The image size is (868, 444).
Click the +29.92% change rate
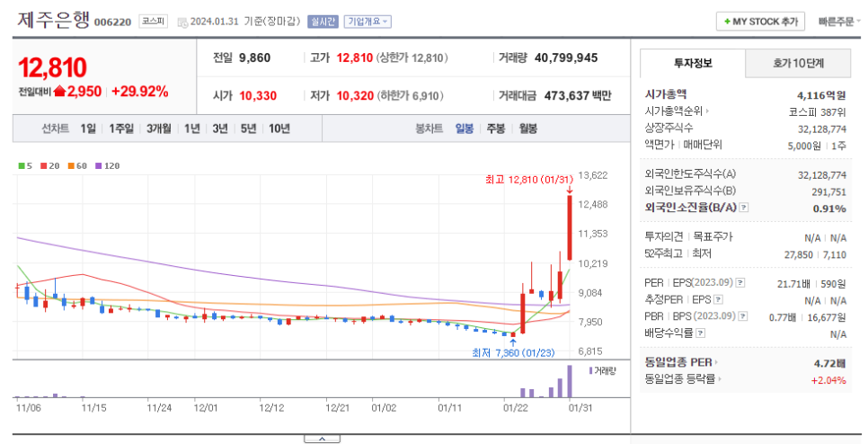(139, 92)
